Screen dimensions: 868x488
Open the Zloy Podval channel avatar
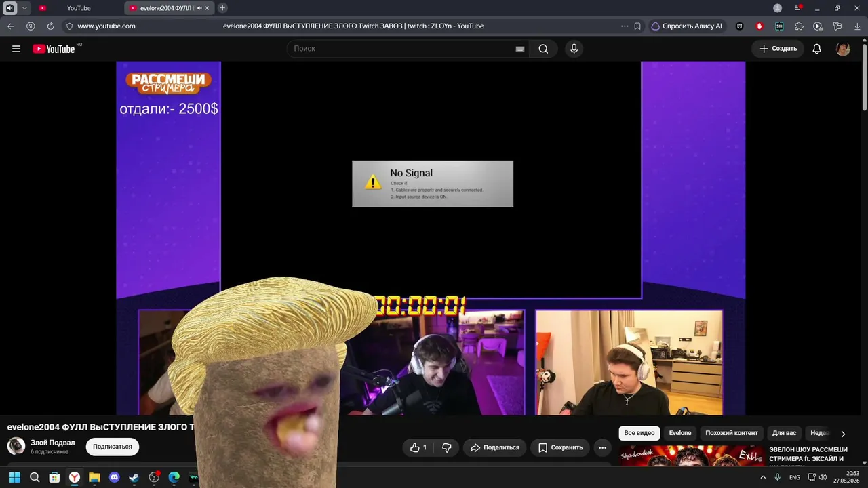16,446
